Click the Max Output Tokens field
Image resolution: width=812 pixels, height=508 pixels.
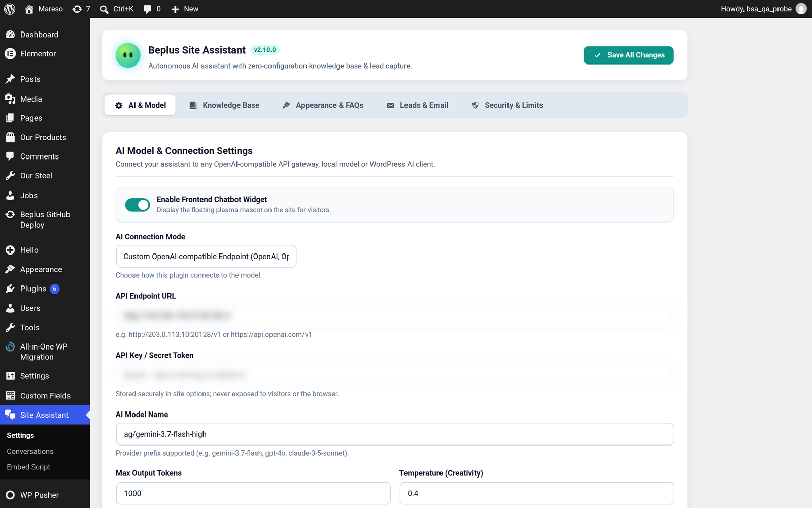coord(253,493)
